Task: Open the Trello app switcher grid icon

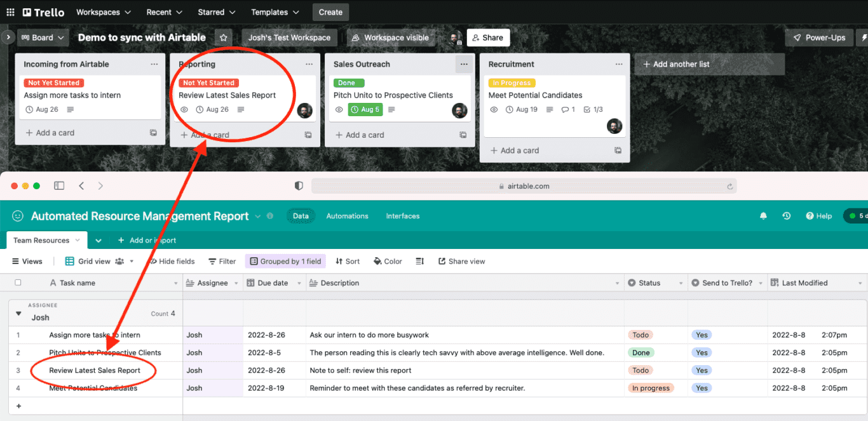Action: [10, 12]
